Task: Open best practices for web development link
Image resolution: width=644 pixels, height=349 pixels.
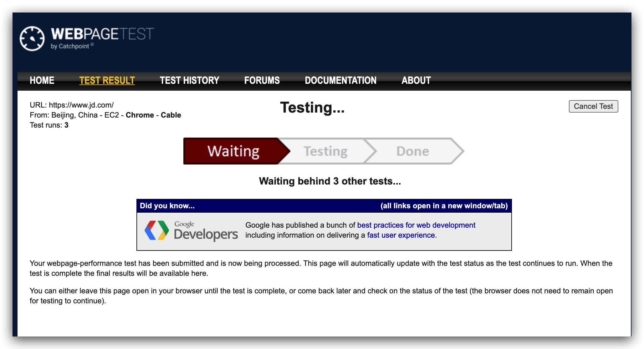Action: pos(416,225)
